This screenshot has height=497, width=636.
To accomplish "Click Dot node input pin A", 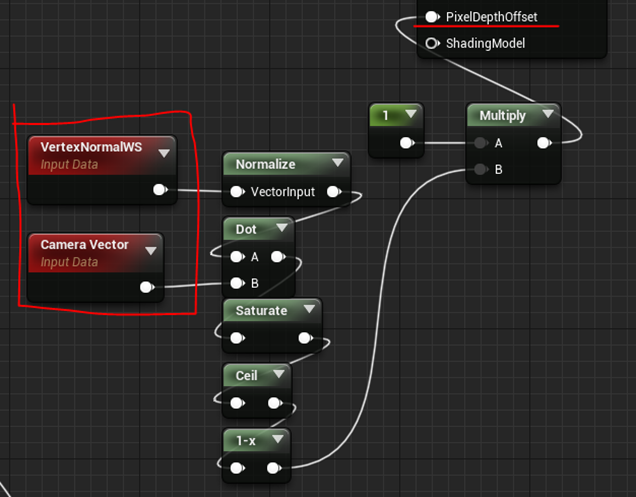I will (237, 256).
